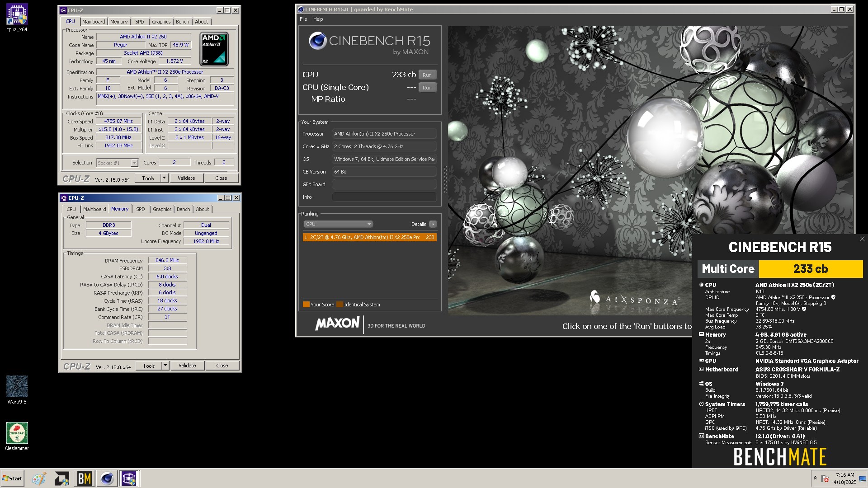Expand Tools dropdown arrow in top CPU-Z
Viewport: 868px width, 488px height.
click(x=164, y=178)
